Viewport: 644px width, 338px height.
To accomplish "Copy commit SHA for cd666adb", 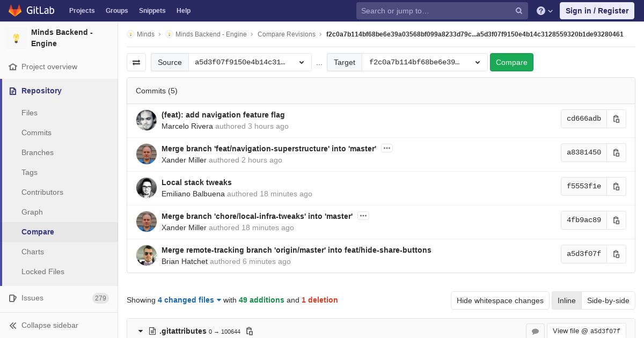I will click(616, 119).
